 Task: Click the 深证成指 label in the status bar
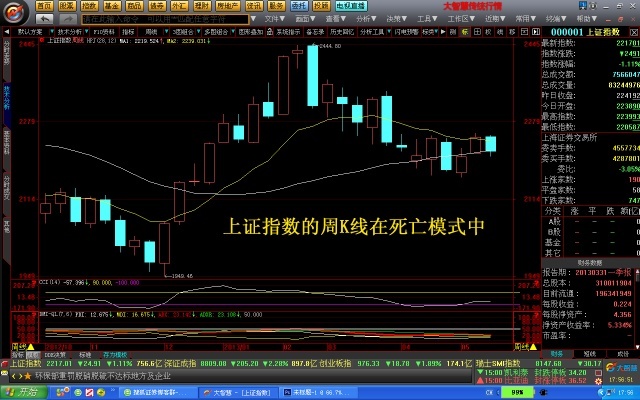coord(181,363)
